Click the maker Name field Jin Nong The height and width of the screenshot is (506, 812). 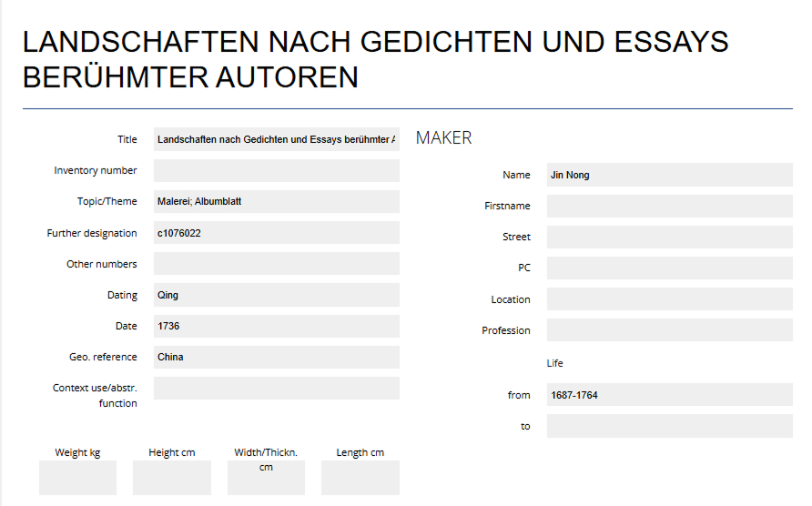669,175
